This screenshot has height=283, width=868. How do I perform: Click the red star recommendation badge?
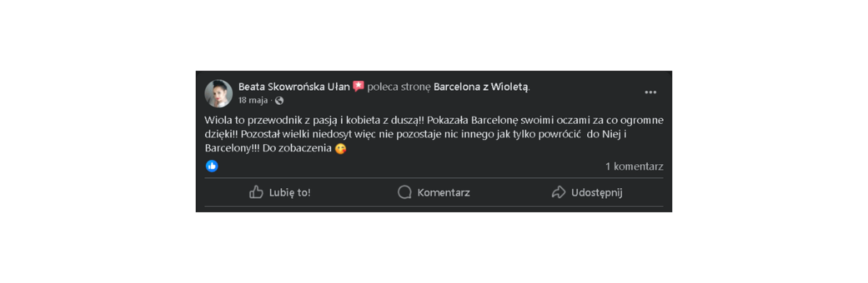359,86
